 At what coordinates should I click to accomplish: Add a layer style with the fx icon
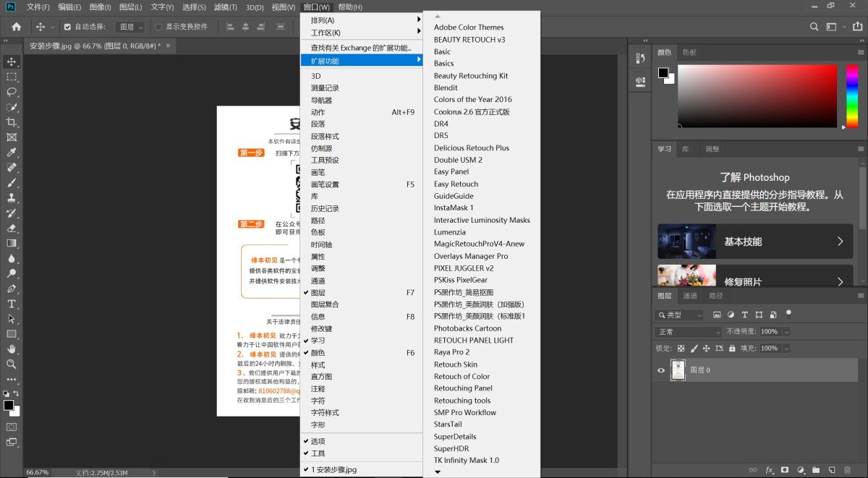pos(770,470)
